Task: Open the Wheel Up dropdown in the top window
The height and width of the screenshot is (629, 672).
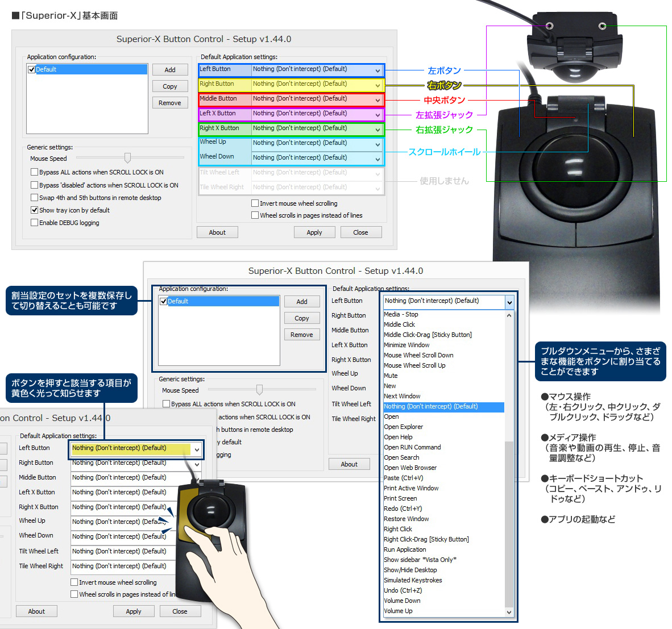Action: pos(317,143)
